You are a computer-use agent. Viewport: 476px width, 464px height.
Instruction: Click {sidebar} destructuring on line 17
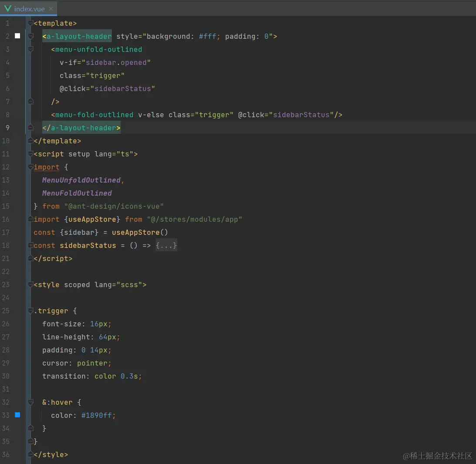coord(79,232)
